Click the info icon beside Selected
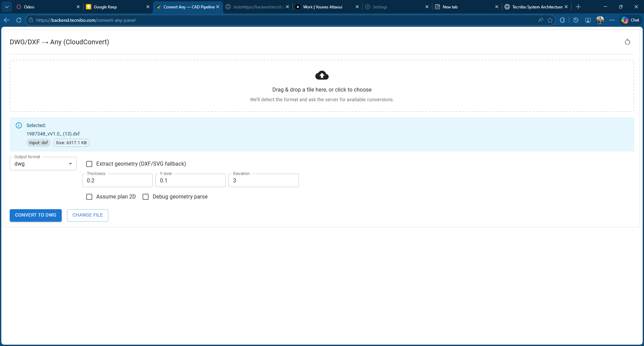 point(19,125)
